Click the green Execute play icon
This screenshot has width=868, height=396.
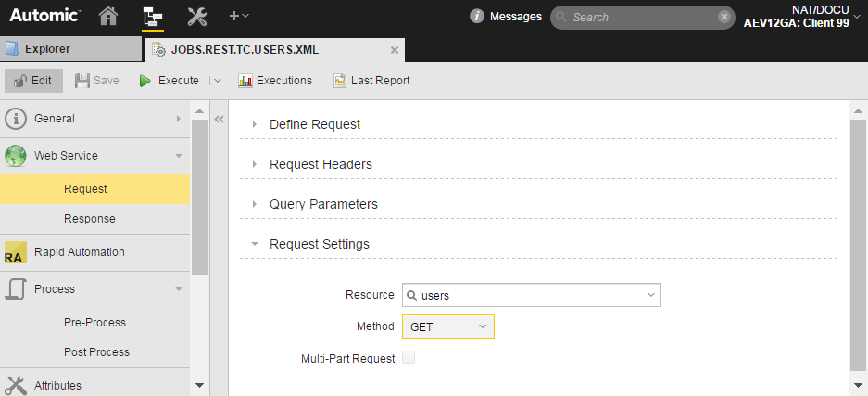tap(145, 81)
